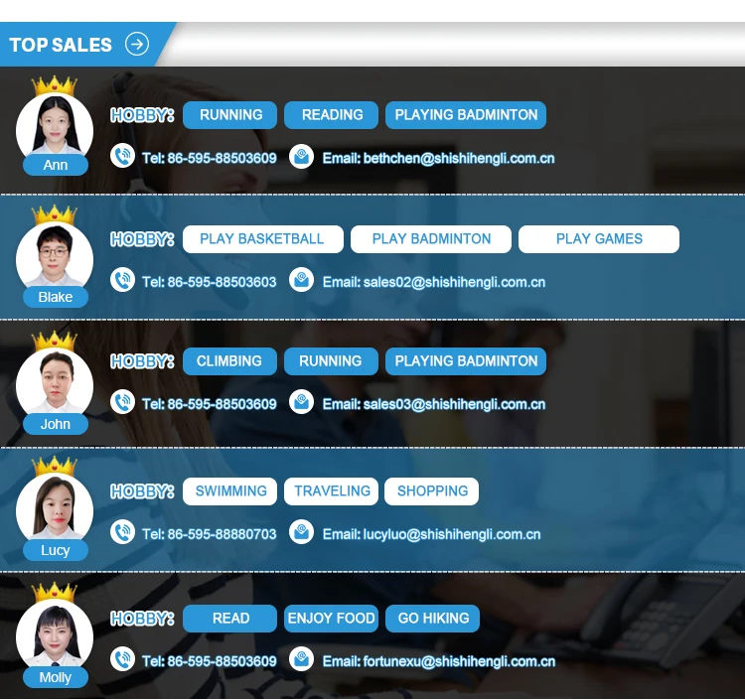Screen dimensions: 745x700
Task: Select the SHOPPING hobby tag
Action: click(431, 491)
